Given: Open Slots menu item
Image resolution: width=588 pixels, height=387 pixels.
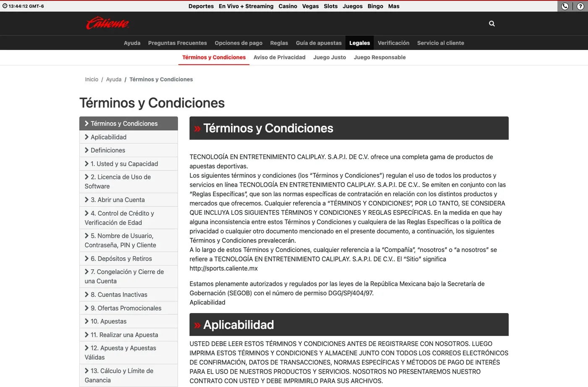Looking at the screenshot, I should point(331,6).
